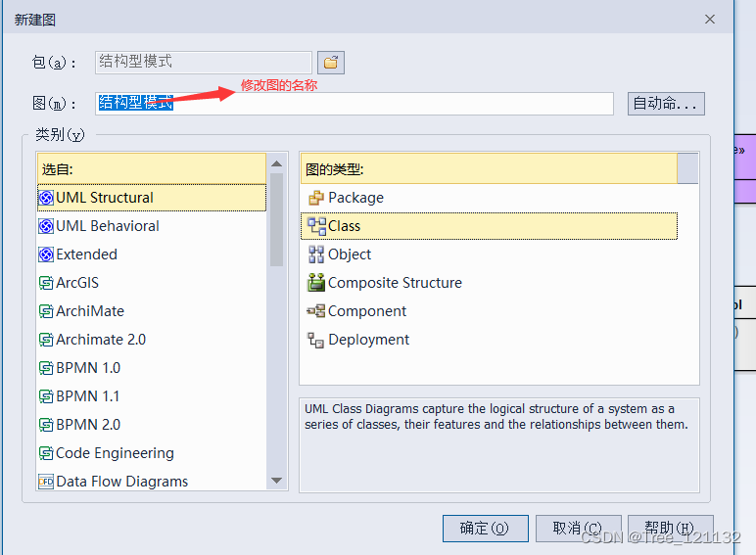Click the 自动命... auto-name button
Viewport: 756px width, 555px height.
click(666, 103)
